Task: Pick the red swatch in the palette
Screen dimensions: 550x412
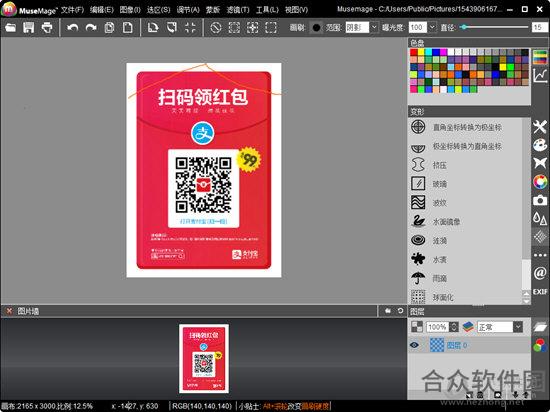Action: click(414, 52)
